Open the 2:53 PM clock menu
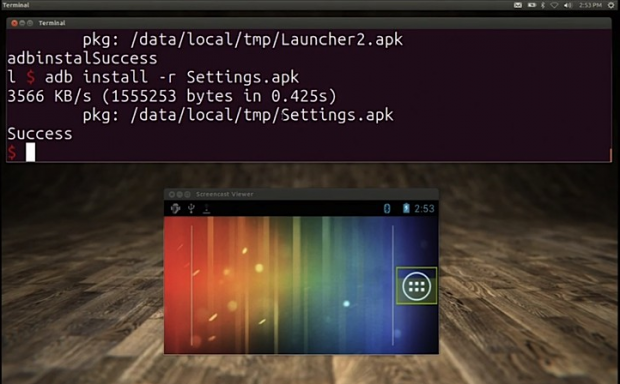 coord(590,5)
